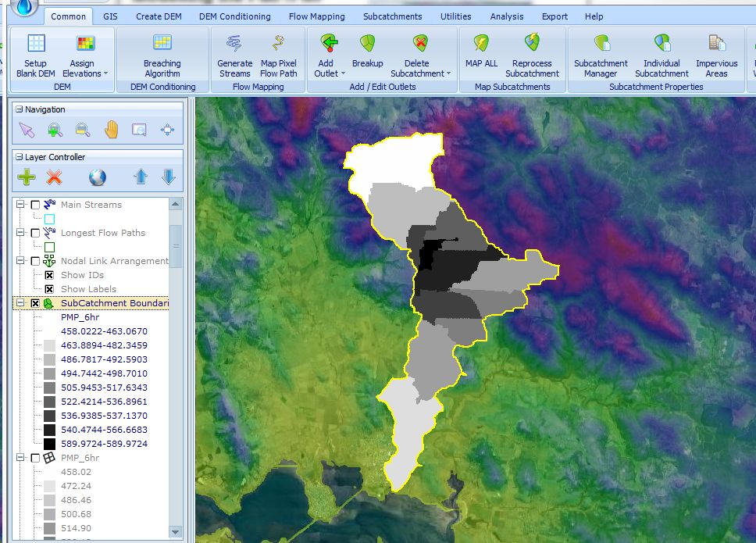Click the Generate Streams icon
This screenshot has height=543, width=756.
[234, 45]
